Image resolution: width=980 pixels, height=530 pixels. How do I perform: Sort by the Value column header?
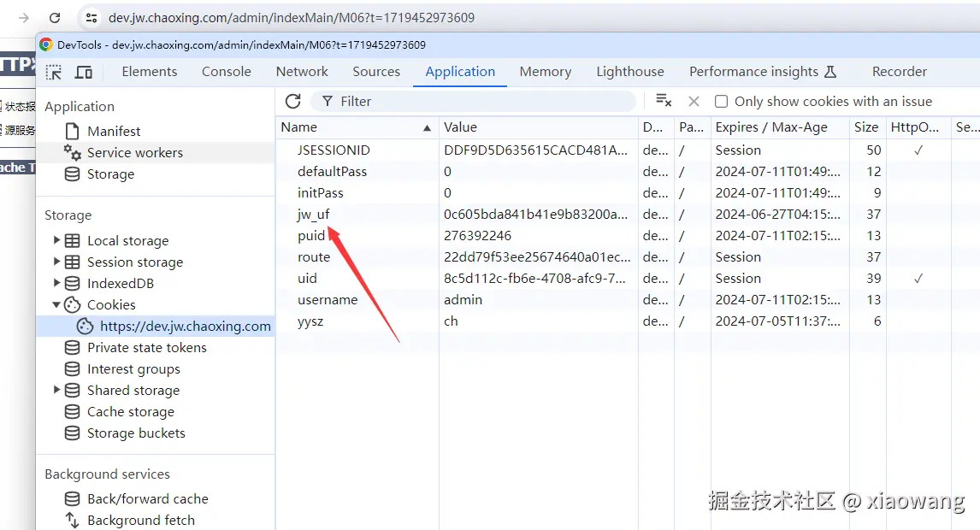pyautogui.click(x=538, y=127)
